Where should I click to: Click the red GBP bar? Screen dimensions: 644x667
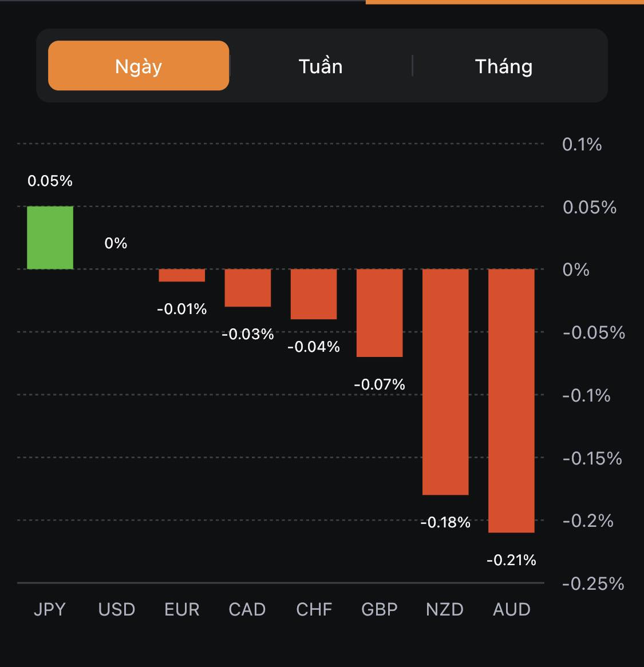tap(380, 313)
